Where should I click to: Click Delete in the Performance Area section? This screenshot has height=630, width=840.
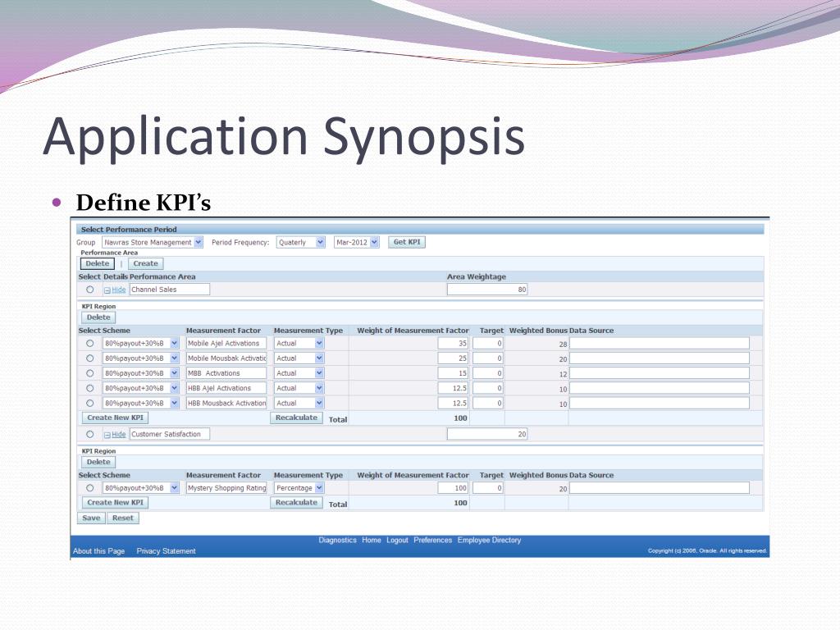(98, 263)
